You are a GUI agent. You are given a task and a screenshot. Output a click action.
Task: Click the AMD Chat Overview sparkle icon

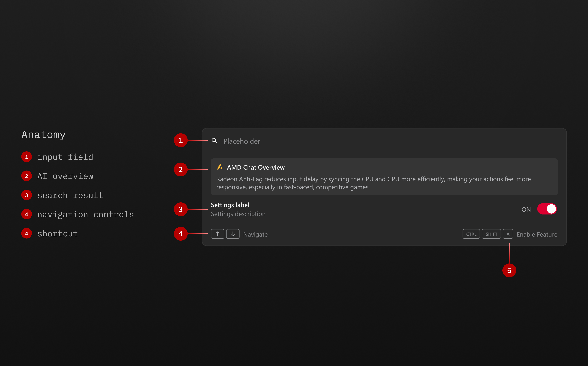click(219, 167)
